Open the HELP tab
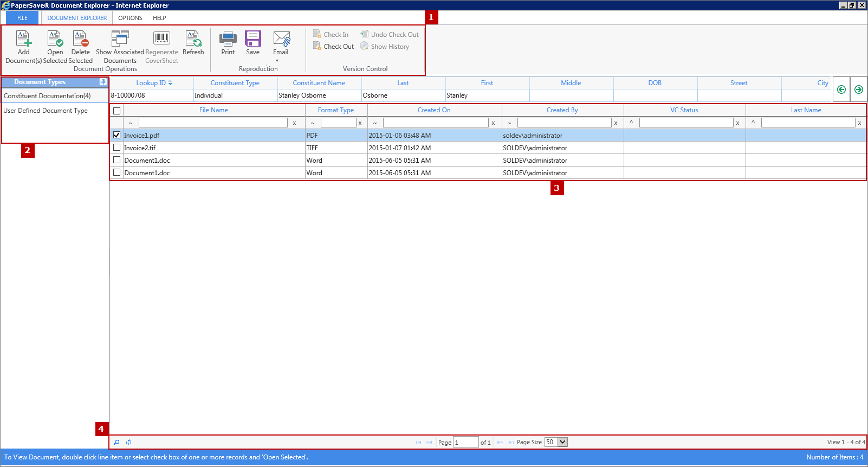The width and height of the screenshot is (868, 467). [159, 18]
